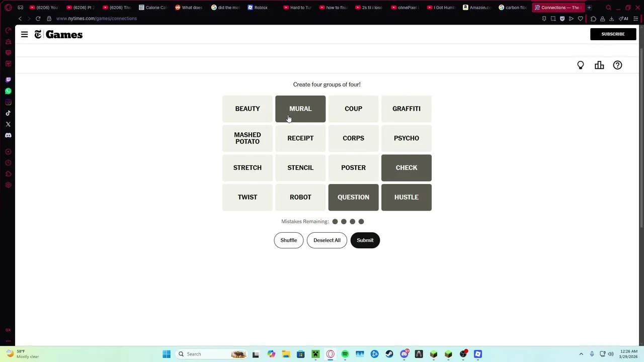
Task: Open the extensions cube icon
Action: 593,19
